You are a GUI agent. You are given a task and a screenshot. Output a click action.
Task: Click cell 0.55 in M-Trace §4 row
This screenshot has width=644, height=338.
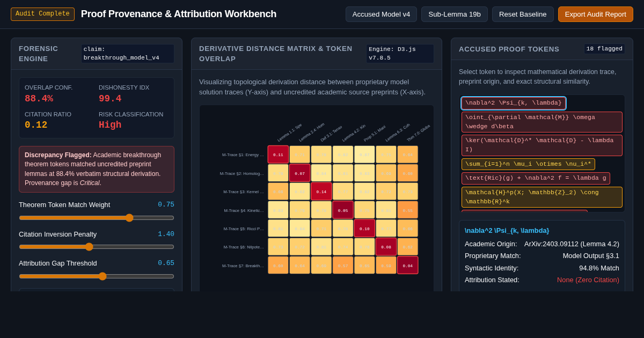pos(407,210)
